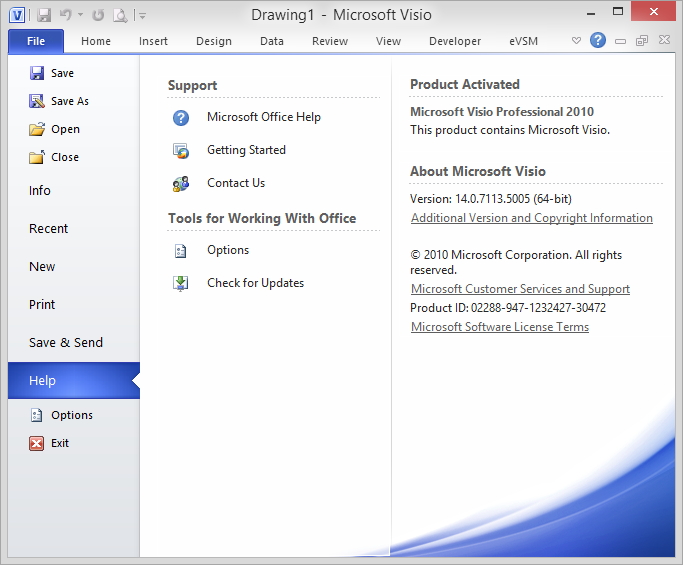Minimize the drawing window via the ribbon icon
Screen dimensions: 683x565
pyautogui.click(x=620, y=41)
